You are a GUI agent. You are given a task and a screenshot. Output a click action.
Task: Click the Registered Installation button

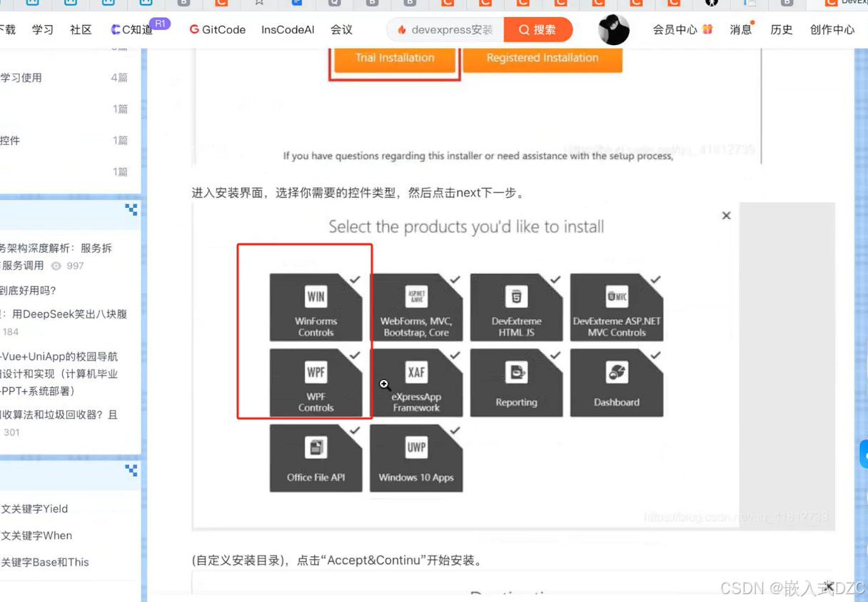[542, 58]
